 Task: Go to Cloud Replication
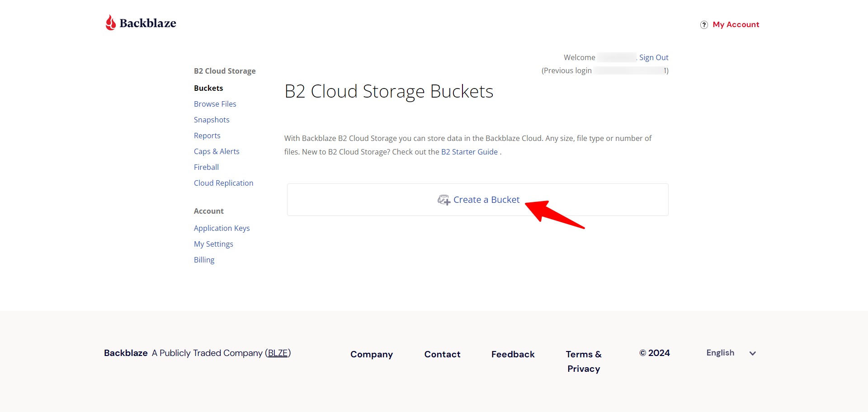coord(223,183)
